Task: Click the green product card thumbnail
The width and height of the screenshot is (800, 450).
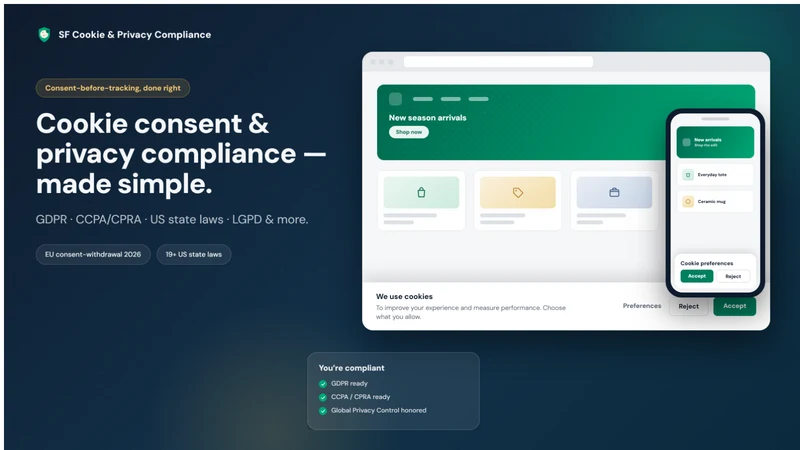Action: (421, 192)
